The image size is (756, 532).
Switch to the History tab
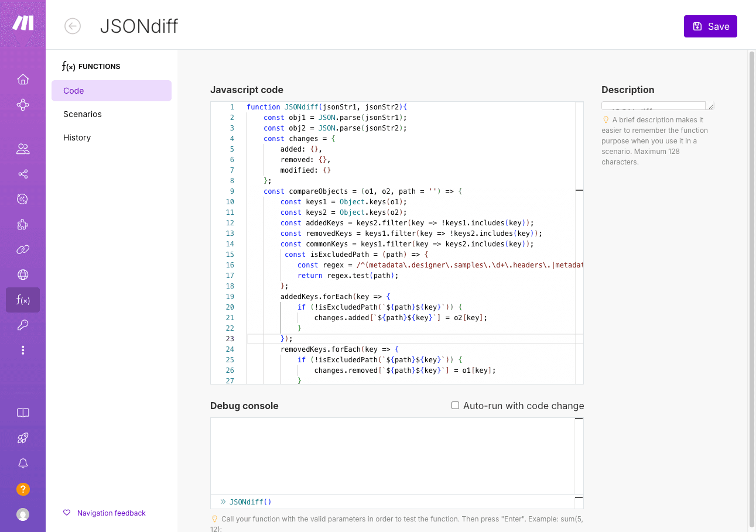[77, 138]
